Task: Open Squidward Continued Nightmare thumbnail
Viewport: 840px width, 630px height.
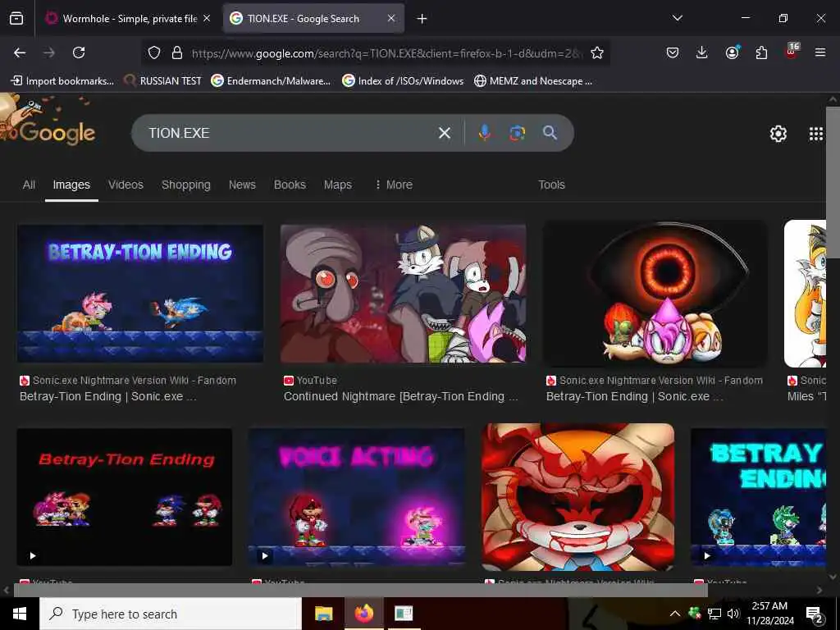Action: point(403,294)
